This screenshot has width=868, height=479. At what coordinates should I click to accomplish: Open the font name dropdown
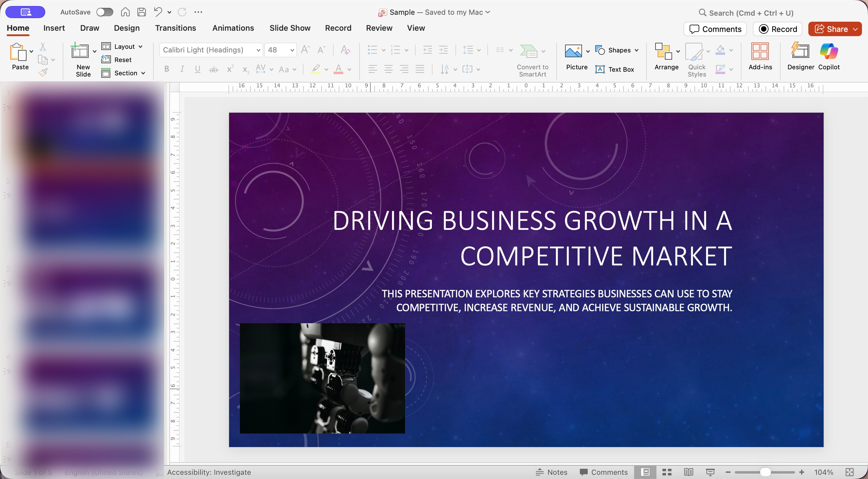[x=258, y=50]
